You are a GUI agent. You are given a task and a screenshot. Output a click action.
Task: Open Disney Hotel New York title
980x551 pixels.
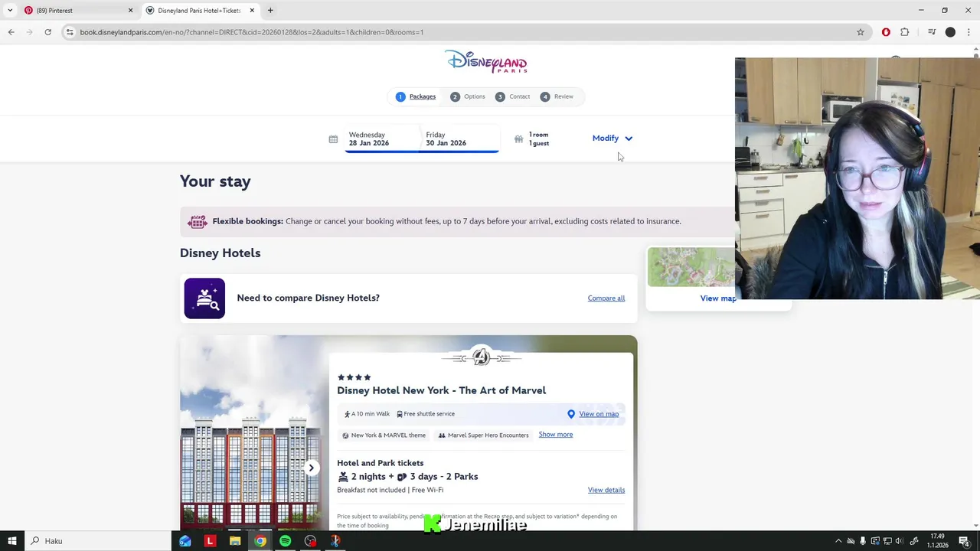click(441, 390)
